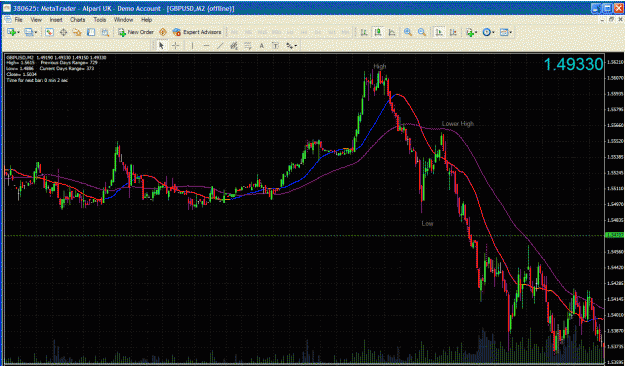Screen dimensions: 625x366
Task: Click the New Order button
Action: coord(136,32)
